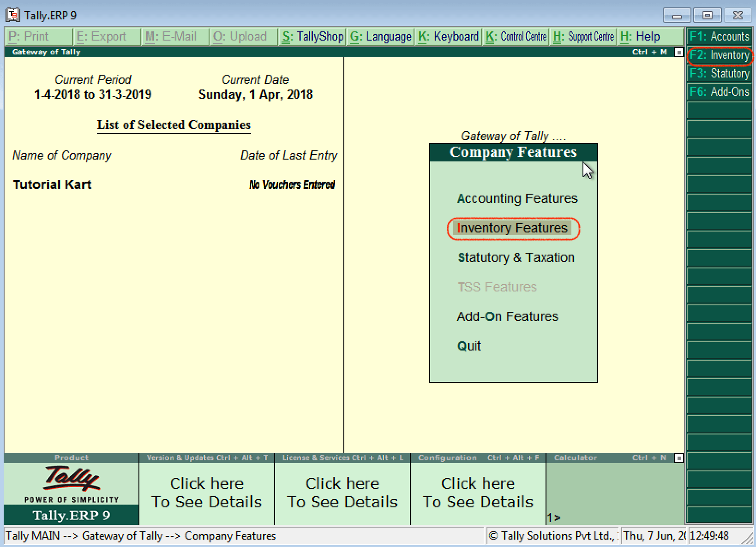Select F2: Inventory on the sidebar
The height and width of the screenshot is (547, 756).
click(x=719, y=55)
